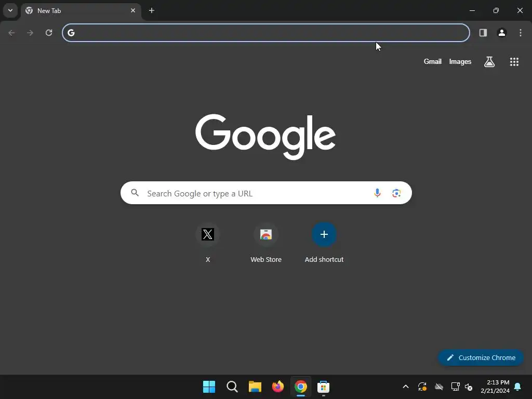
Task: Show hidden system tray icons
Action: pos(405,387)
